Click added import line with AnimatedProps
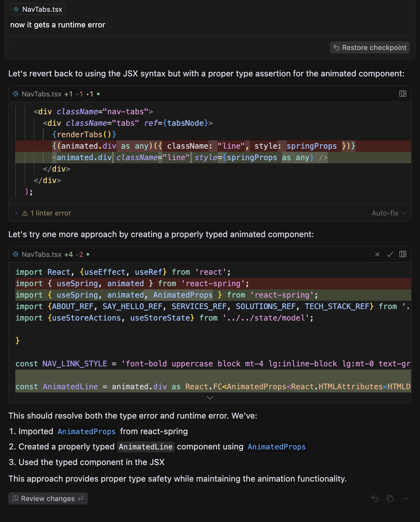Image resolution: width=420 pixels, height=522 pixels. click(213, 295)
